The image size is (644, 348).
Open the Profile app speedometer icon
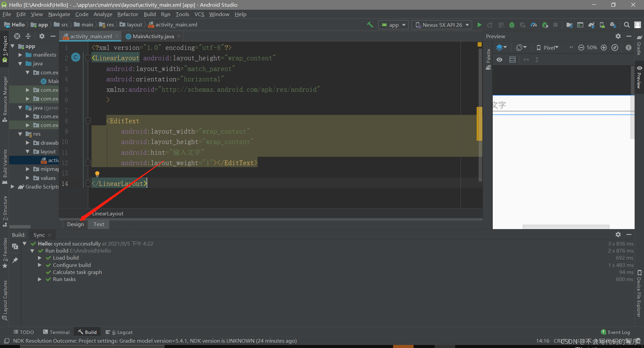[534, 25]
